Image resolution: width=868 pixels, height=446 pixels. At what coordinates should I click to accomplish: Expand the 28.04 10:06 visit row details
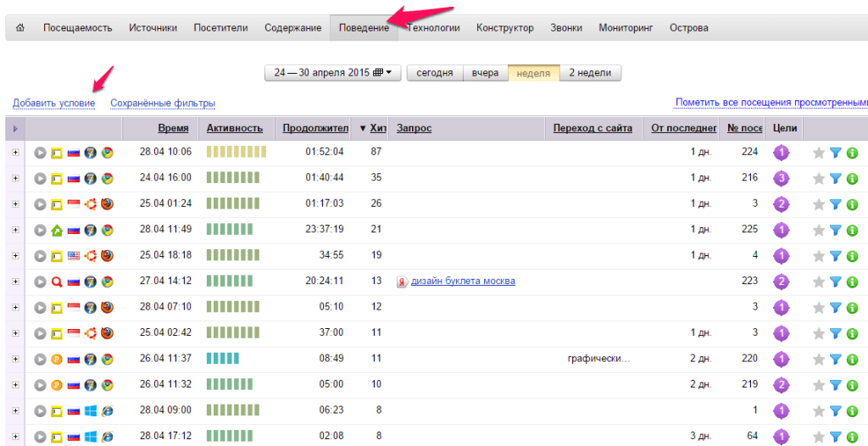click(x=15, y=153)
